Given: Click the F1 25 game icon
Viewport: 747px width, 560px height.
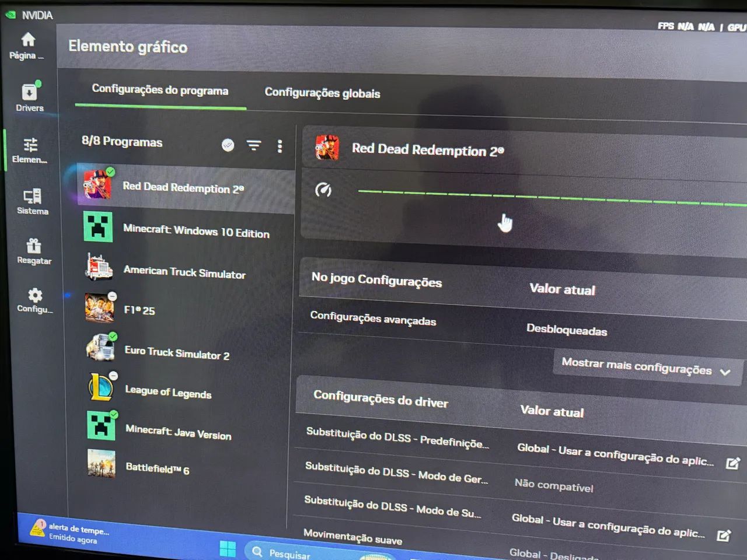Looking at the screenshot, I should tap(100, 307).
